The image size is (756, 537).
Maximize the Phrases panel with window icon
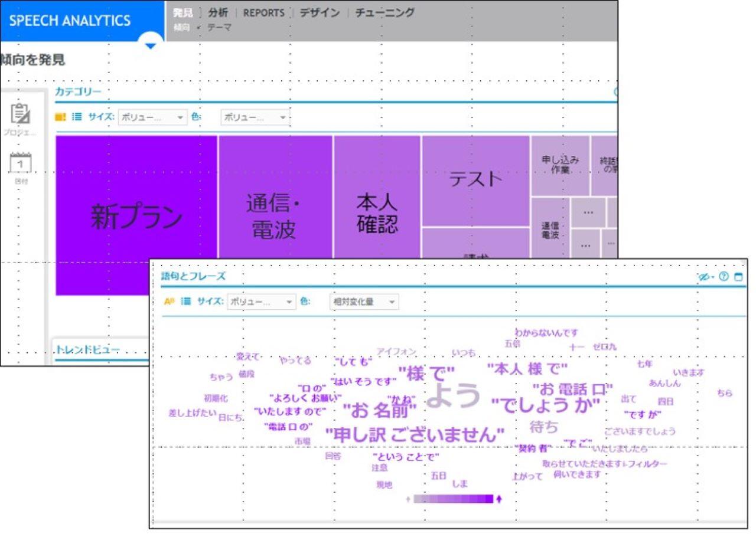pyautogui.click(x=738, y=277)
